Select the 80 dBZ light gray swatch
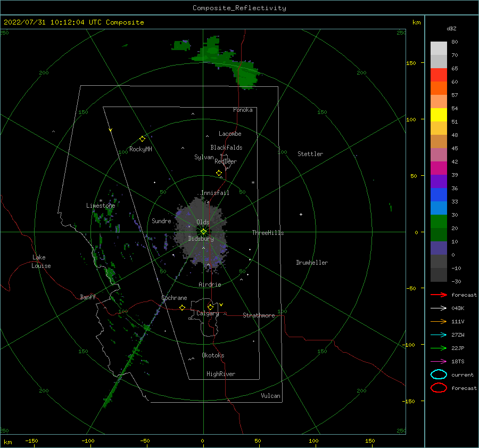This screenshot has width=479, height=448. (439, 48)
